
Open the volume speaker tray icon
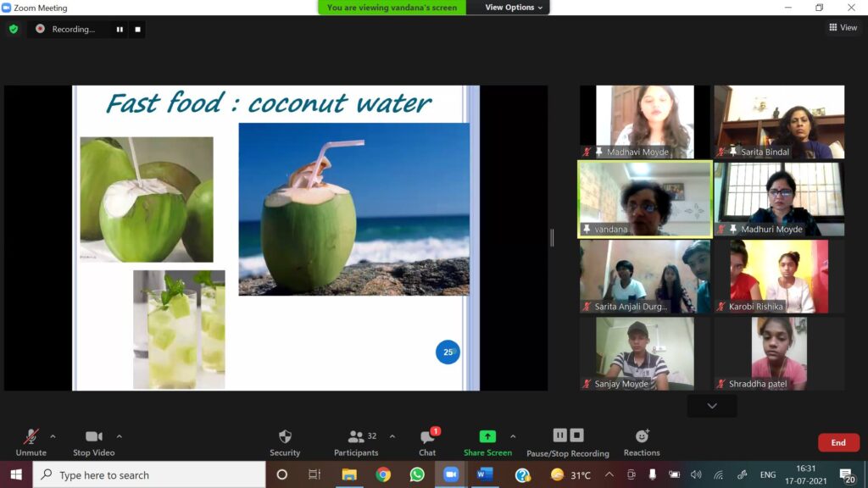point(696,474)
